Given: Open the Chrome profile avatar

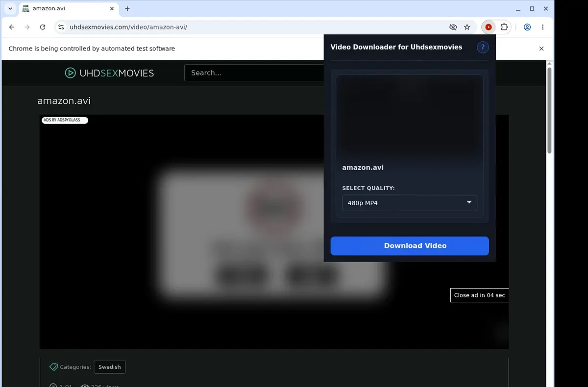Looking at the screenshot, I should (x=527, y=27).
